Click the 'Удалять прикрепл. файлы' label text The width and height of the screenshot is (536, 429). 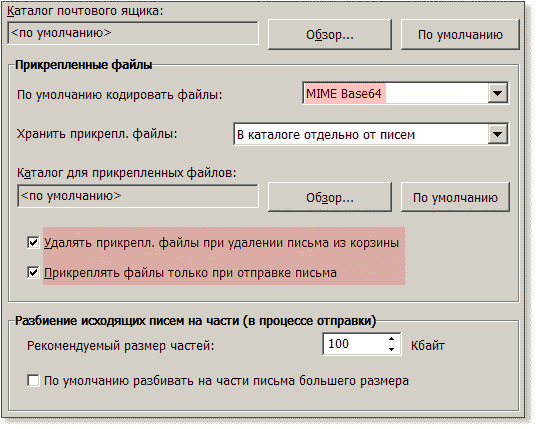[222, 243]
